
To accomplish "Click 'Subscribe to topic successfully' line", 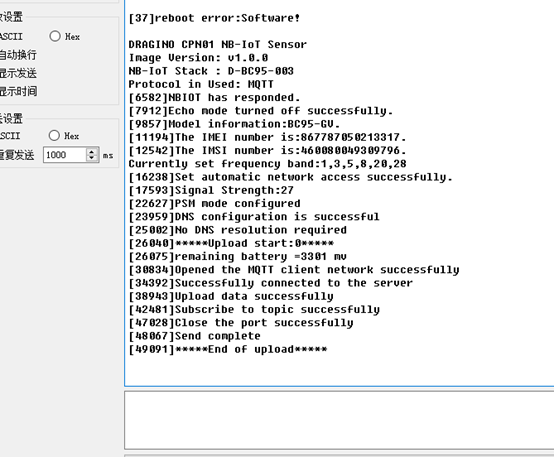I will pos(254,310).
